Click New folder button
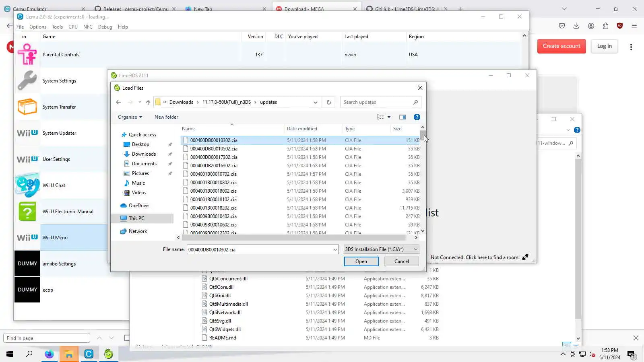This screenshot has height=362, width=644. [166, 117]
